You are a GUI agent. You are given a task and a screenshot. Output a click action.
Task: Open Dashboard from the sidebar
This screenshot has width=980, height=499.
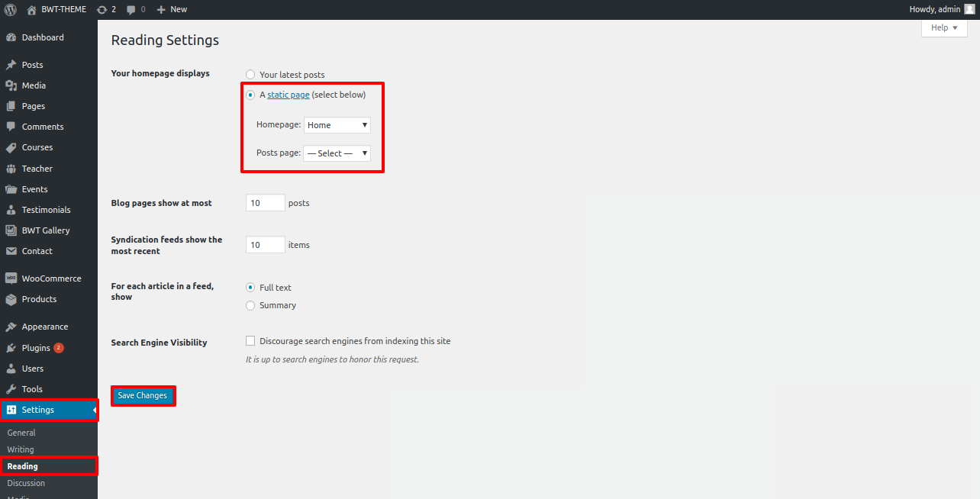pyautogui.click(x=43, y=37)
